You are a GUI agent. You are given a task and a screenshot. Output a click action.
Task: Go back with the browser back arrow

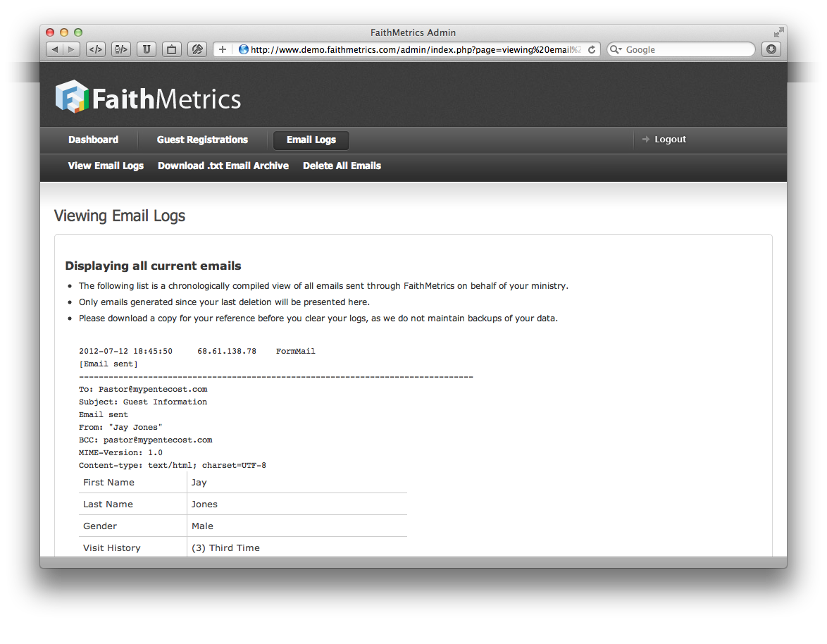tap(54, 49)
